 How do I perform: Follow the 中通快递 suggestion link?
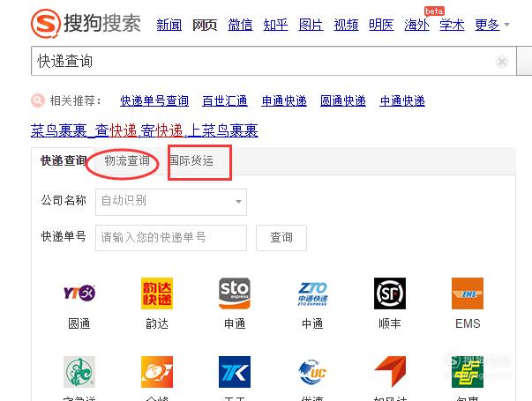pyautogui.click(x=402, y=100)
